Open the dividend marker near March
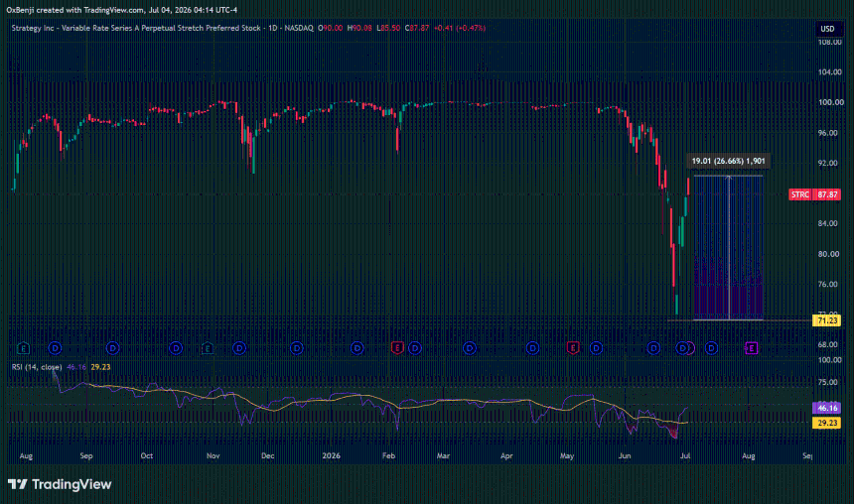This screenshot has width=854, height=504. [x=470, y=348]
